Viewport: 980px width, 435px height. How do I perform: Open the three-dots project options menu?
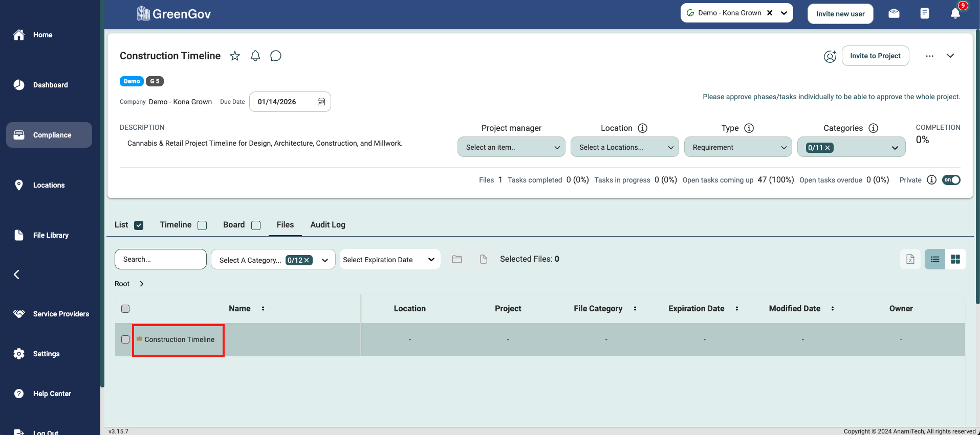pos(929,56)
